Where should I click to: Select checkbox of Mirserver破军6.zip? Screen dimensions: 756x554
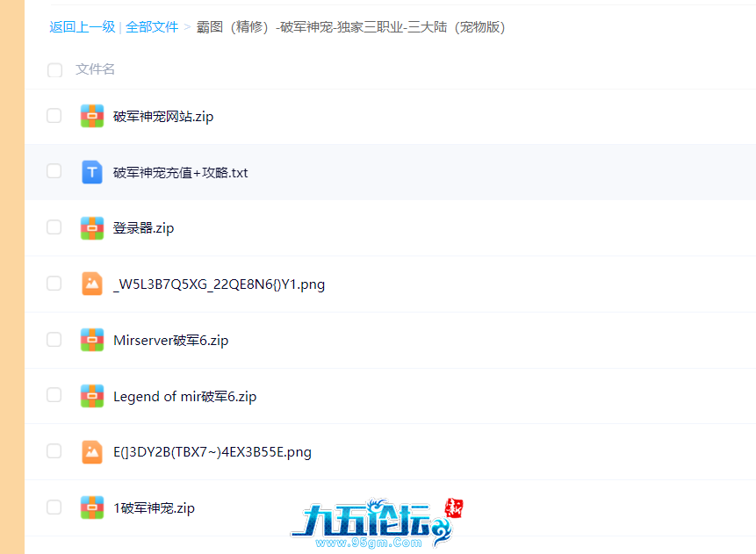coord(54,340)
